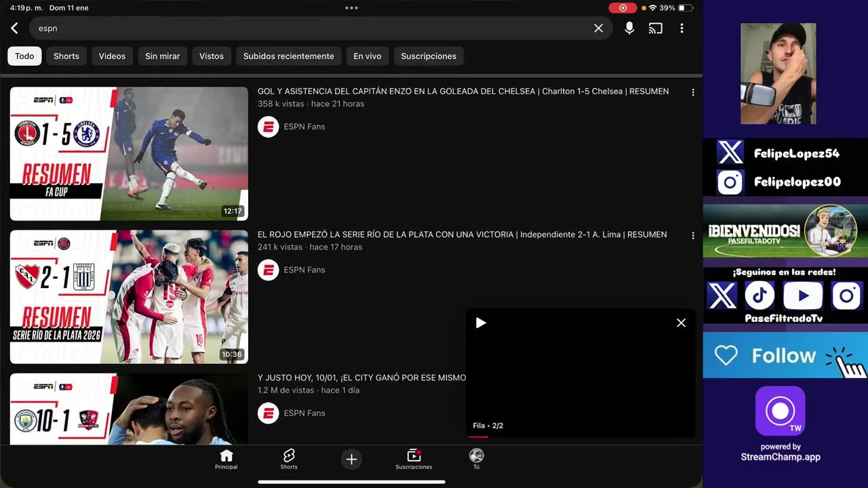868x488 pixels.
Task: Select the En vivo filter chip
Action: click(x=368, y=56)
